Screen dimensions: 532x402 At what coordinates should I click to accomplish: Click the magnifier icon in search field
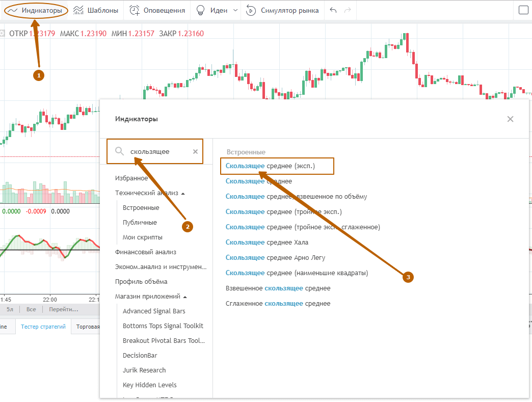tap(119, 151)
